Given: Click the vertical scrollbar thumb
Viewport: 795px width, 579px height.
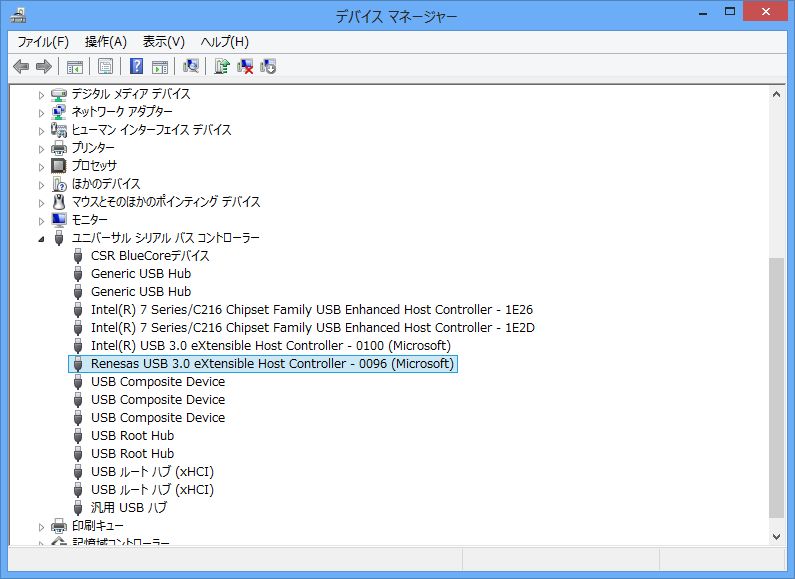Looking at the screenshot, I should click(x=776, y=387).
